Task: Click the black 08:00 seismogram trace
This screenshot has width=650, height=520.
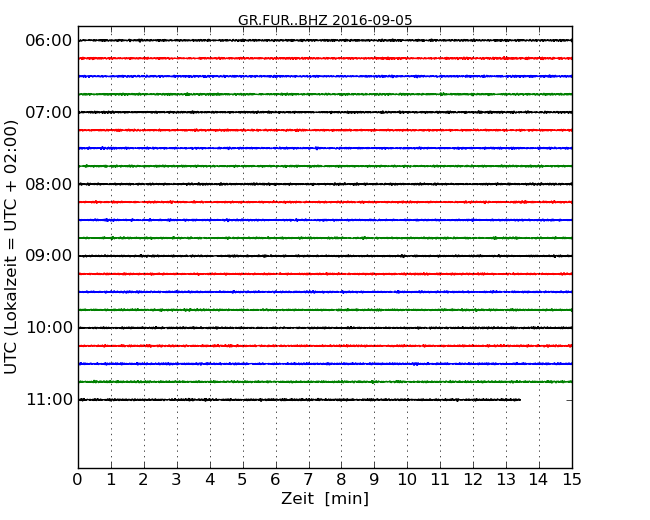Action: (x=325, y=184)
